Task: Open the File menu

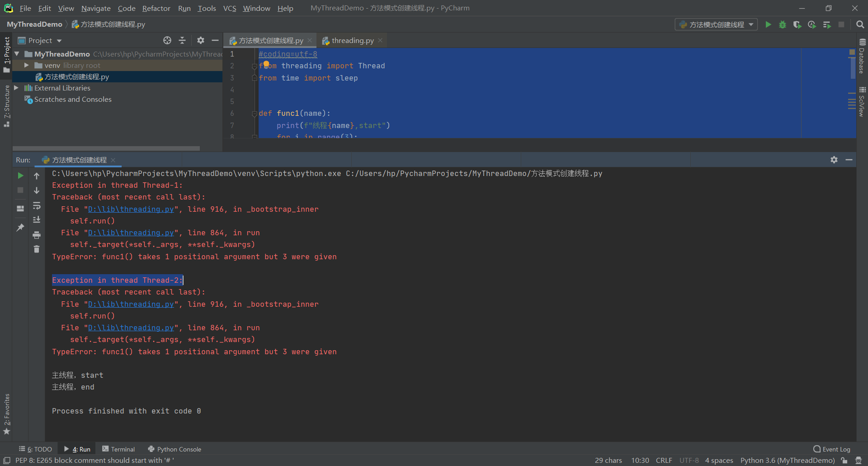Action: coord(25,8)
